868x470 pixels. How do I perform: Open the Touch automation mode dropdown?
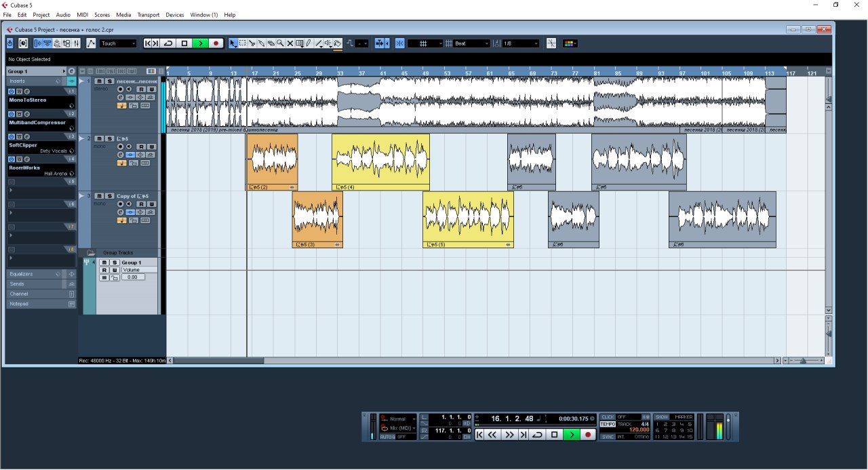118,43
